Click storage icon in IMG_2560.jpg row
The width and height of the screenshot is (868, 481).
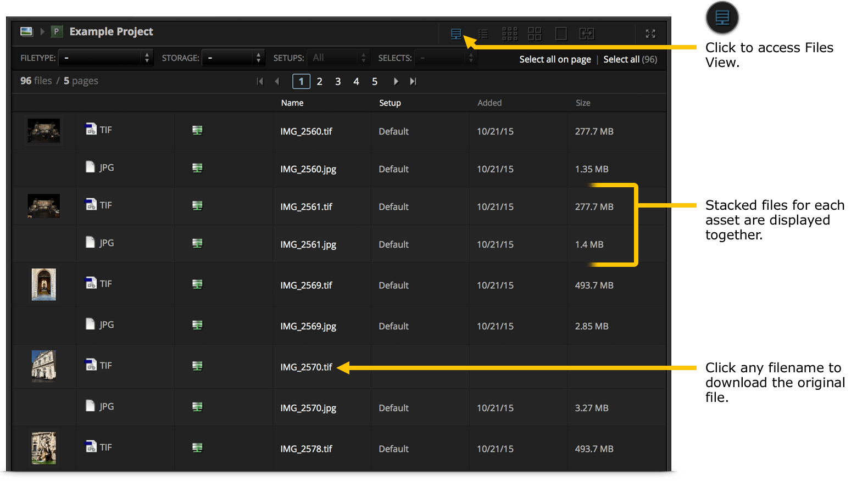197,168
